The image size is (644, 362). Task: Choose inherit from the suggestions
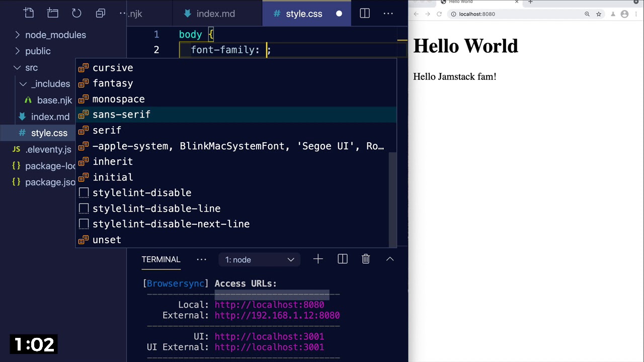point(232,161)
